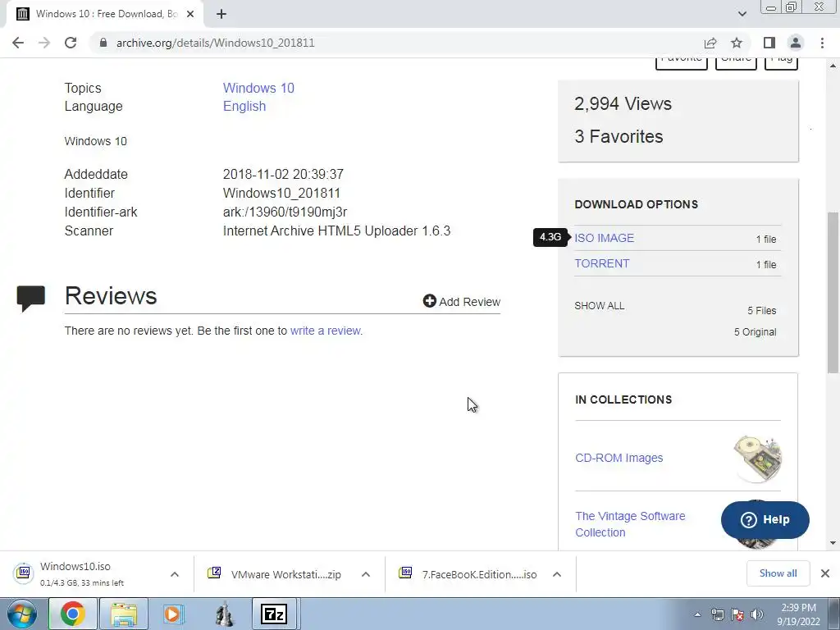
Task: Bookmark this page with the star icon
Action: pyautogui.click(x=737, y=43)
